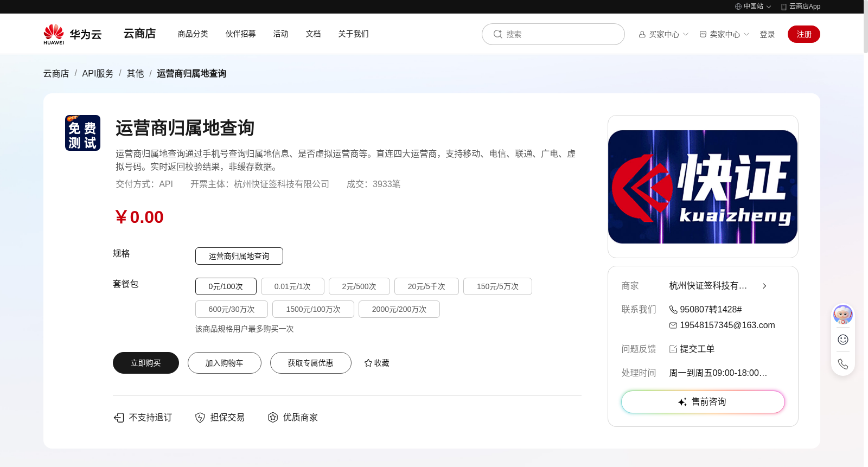Pick the 600元/30万次 package
Screen dimensions: 868x467
point(232,309)
